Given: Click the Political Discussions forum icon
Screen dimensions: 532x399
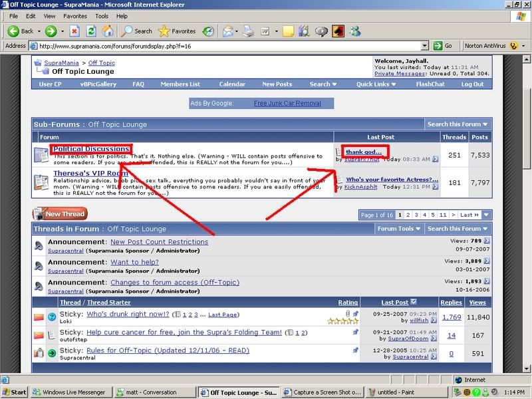Looking at the screenshot, I should 41,155.
